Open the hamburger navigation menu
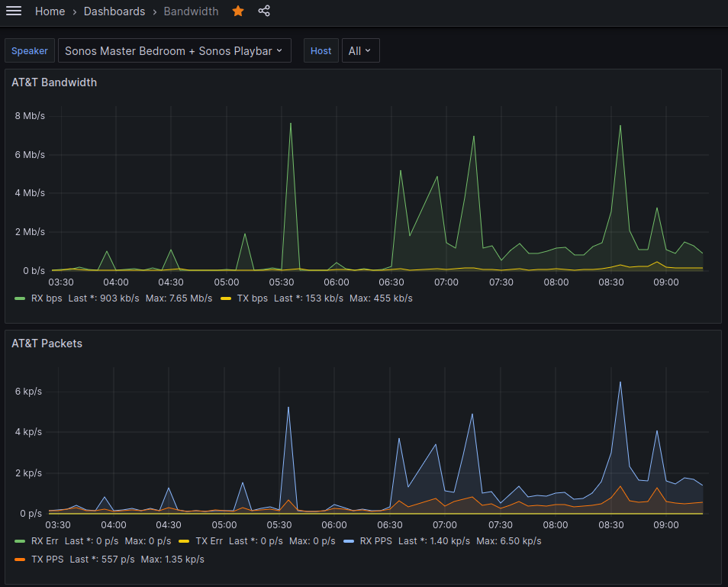The width and height of the screenshot is (728, 587). coord(14,11)
